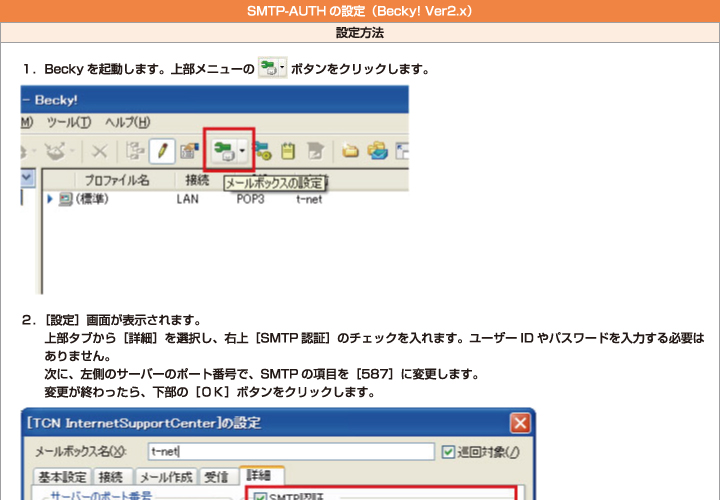Click the メールボックス名 input field
The width and height of the screenshot is (720, 500).
click(291, 451)
